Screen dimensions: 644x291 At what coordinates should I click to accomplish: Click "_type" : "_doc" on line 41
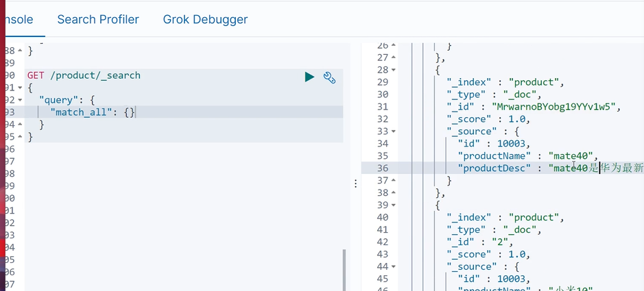[x=494, y=230]
